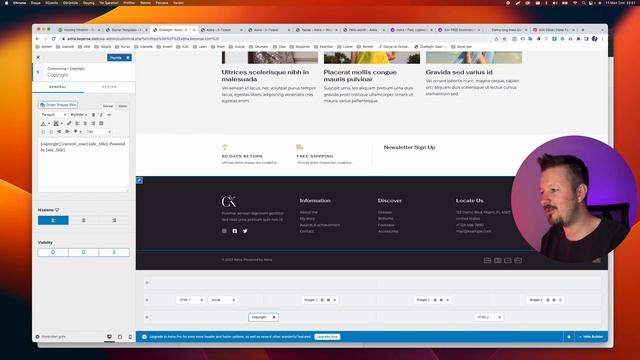Viewport: 640px width, 360px height.
Task: Toggle strikethrough in the editor toolbar
Action: click(x=109, y=115)
